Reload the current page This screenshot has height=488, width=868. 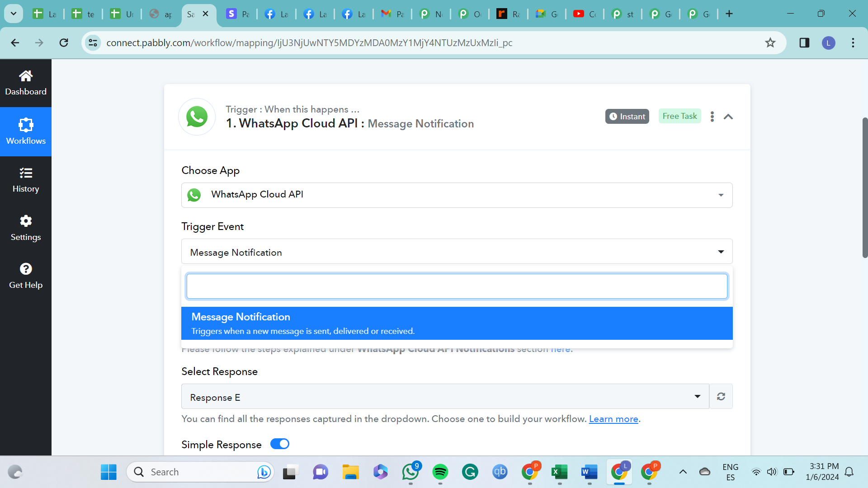tap(64, 42)
